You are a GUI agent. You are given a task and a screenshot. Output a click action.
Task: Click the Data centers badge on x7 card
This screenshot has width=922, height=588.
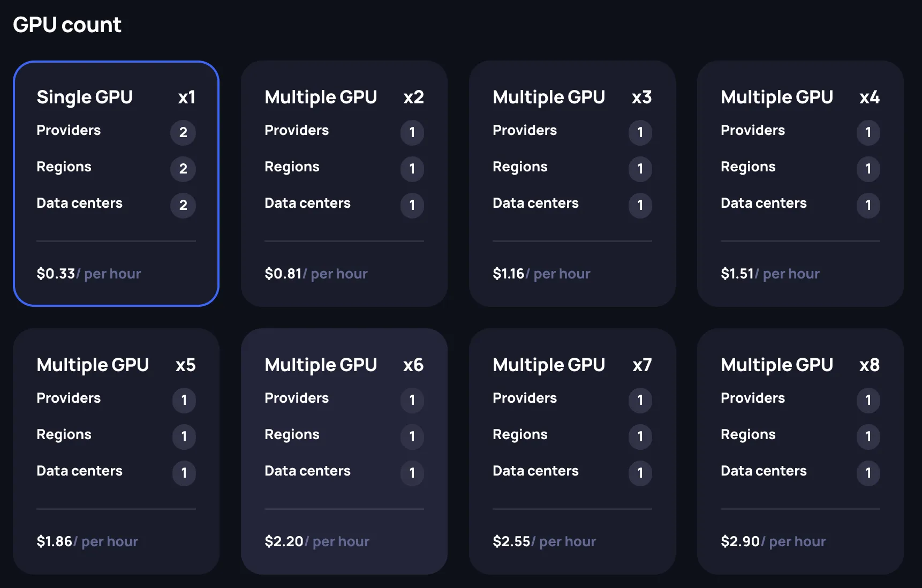[x=640, y=473]
